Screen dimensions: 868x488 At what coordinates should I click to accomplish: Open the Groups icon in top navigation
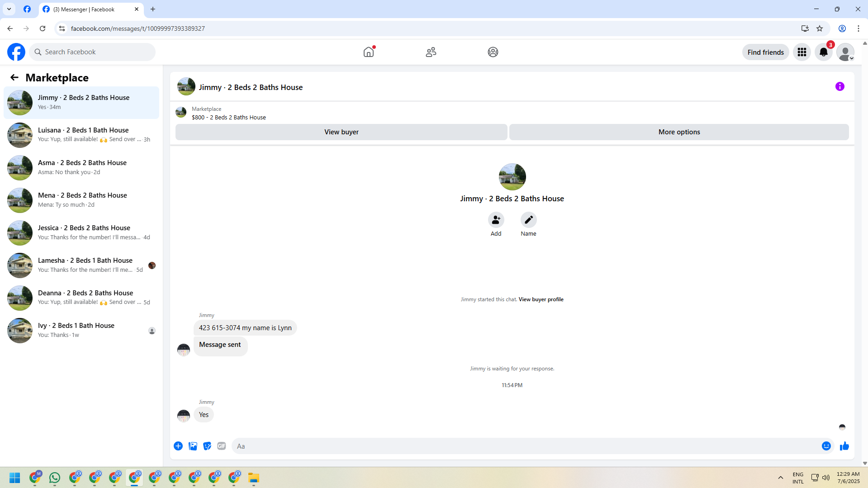pyautogui.click(x=493, y=52)
